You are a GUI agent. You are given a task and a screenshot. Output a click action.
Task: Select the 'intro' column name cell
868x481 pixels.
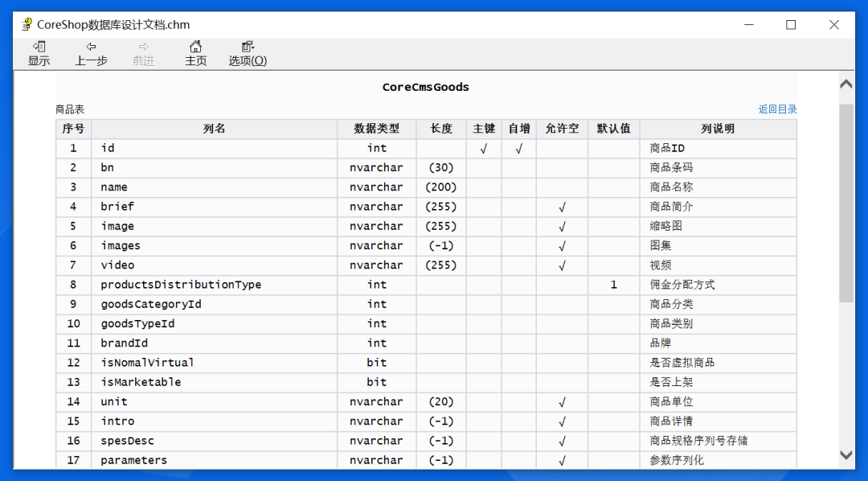click(x=215, y=421)
